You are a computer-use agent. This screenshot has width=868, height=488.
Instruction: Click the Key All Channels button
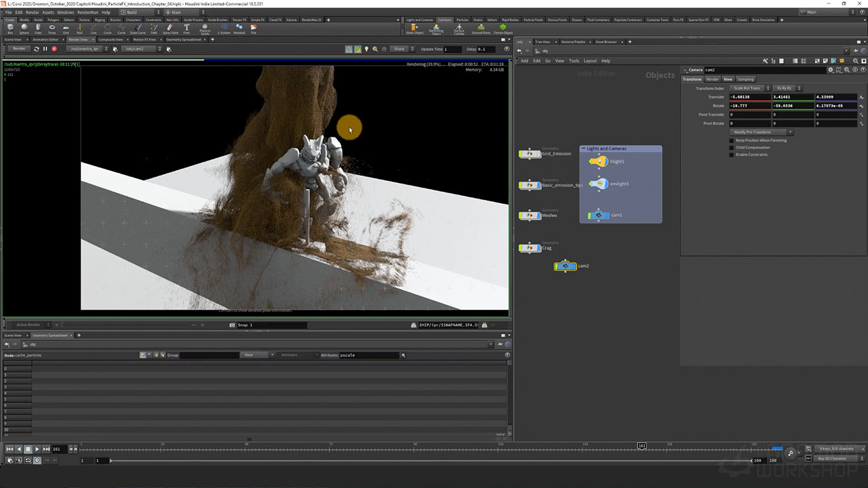pos(831,459)
